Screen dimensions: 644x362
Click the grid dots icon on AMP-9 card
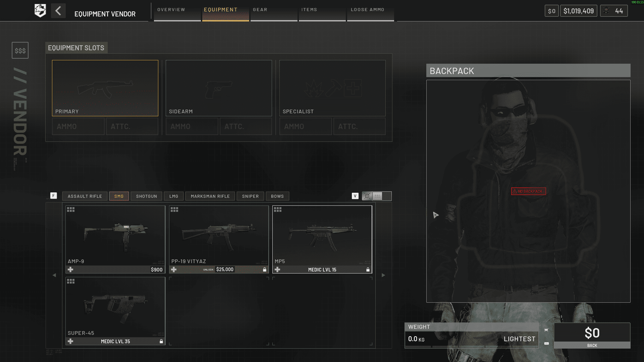[71, 209]
